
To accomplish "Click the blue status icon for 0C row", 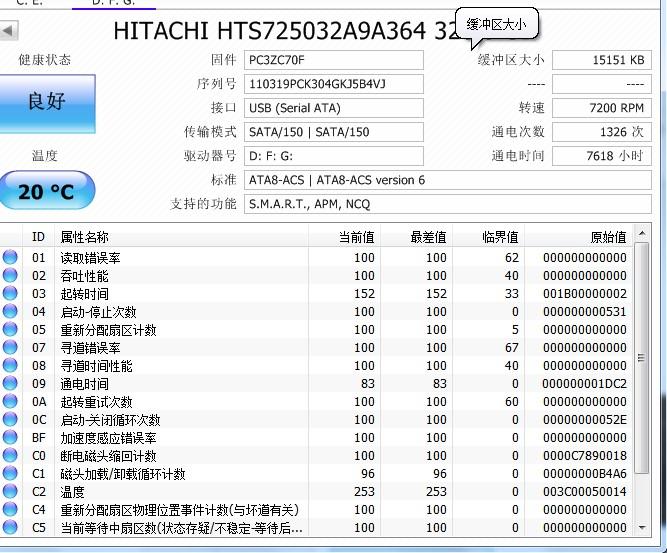I will [10, 419].
